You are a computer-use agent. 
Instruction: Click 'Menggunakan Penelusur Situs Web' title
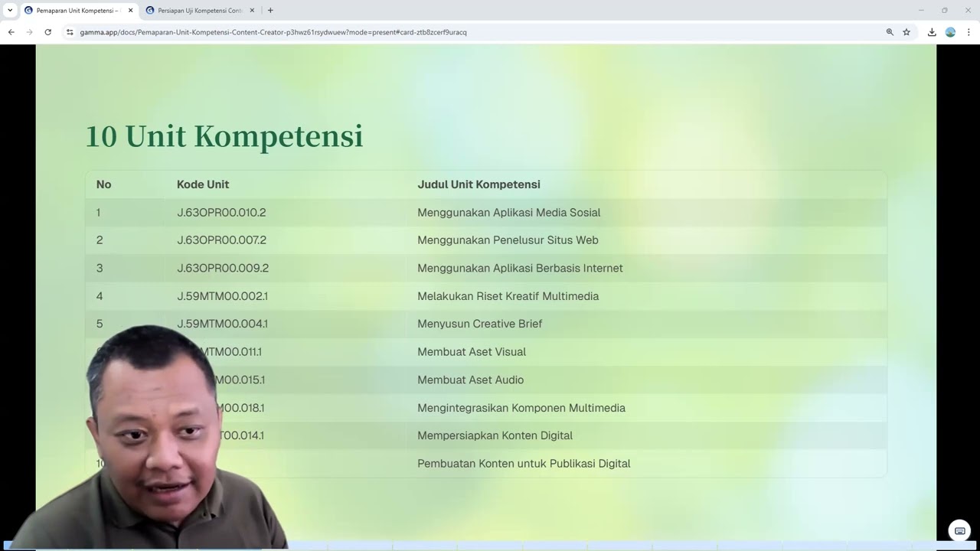[508, 240]
